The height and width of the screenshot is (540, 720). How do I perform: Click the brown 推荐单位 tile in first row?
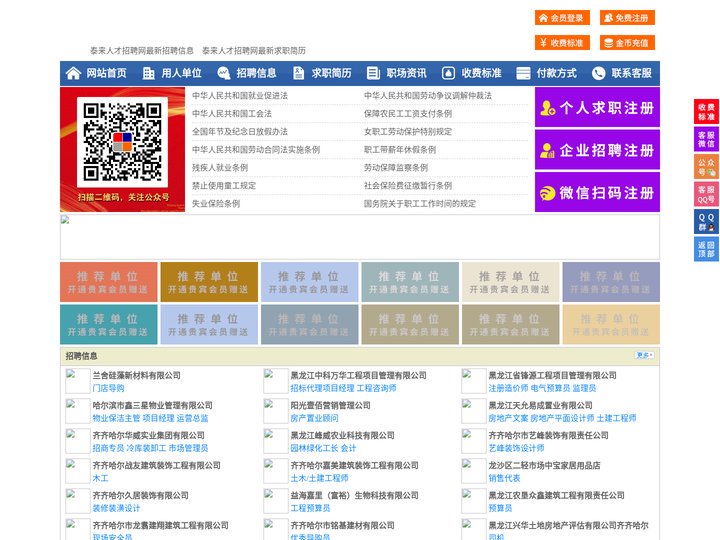[x=209, y=282]
